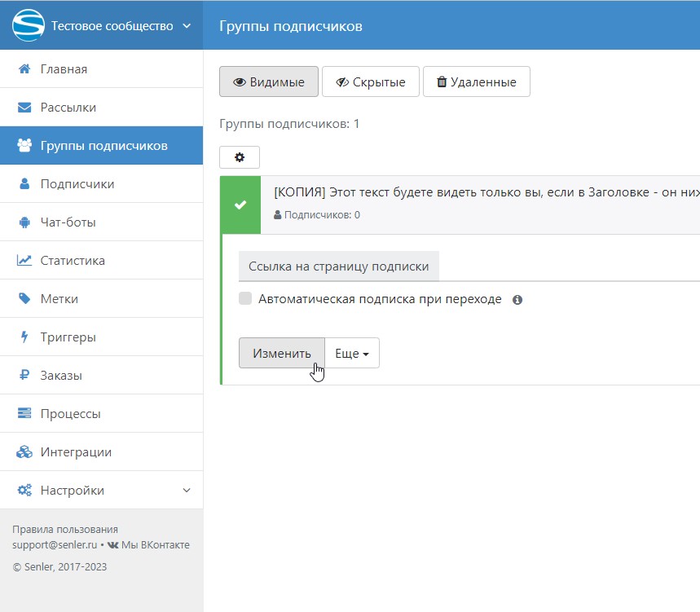
Task: Toggle the green checkmark on the group
Action: [x=240, y=205]
